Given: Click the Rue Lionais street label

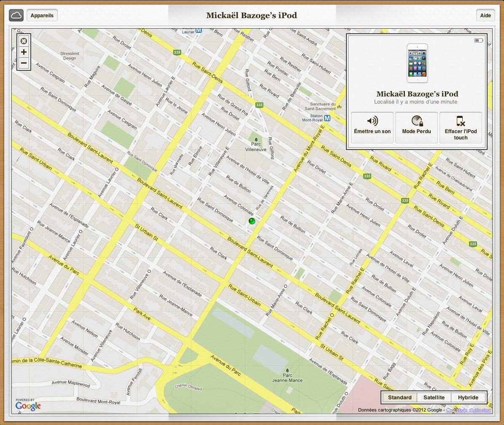Looking at the screenshot, I should click(x=356, y=257).
